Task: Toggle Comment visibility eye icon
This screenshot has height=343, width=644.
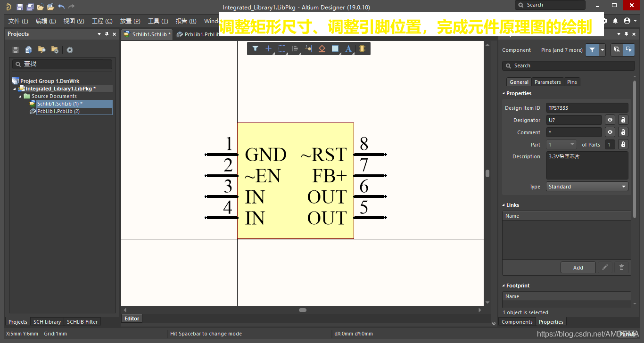Action: tap(610, 132)
